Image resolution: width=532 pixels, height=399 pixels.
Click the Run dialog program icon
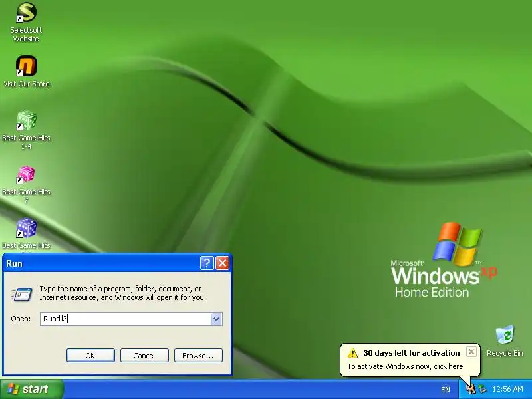click(x=22, y=294)
